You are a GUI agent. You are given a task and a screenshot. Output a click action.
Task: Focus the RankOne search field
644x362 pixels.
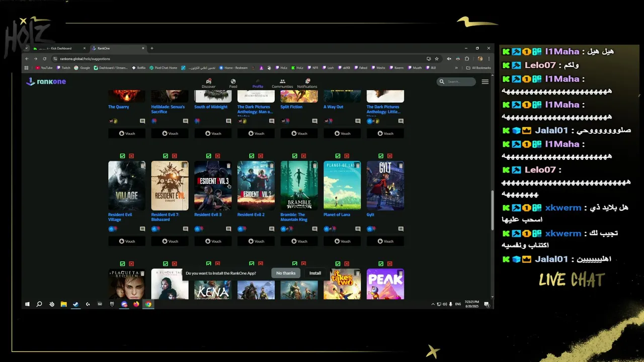coord(456,81)
